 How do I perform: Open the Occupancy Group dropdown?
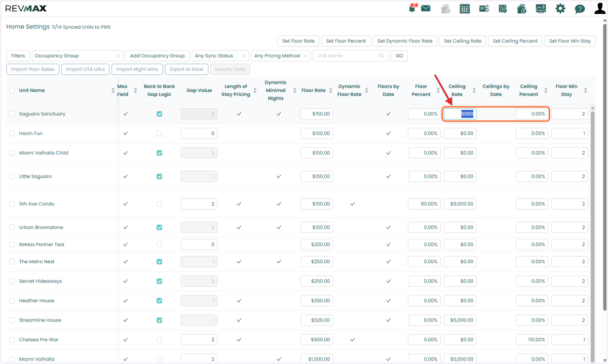[78, 56]
